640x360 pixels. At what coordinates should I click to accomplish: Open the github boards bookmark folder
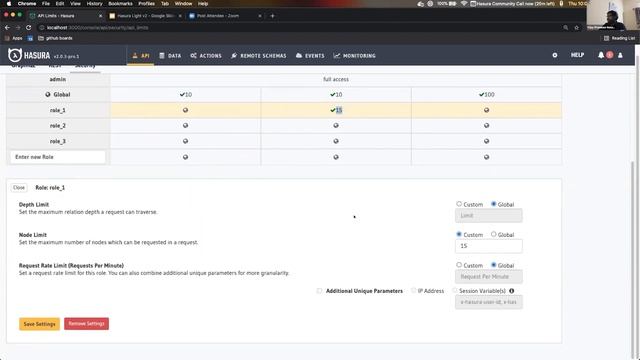click(55, 38)
